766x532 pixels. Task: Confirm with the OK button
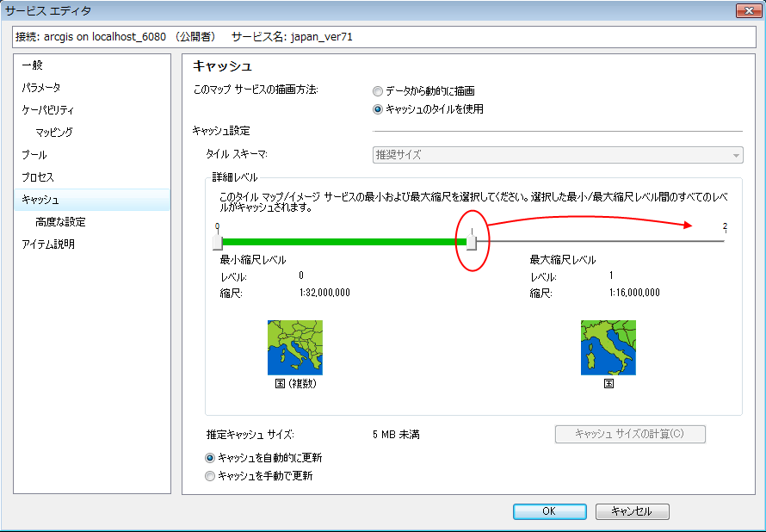tap(550, 511)
